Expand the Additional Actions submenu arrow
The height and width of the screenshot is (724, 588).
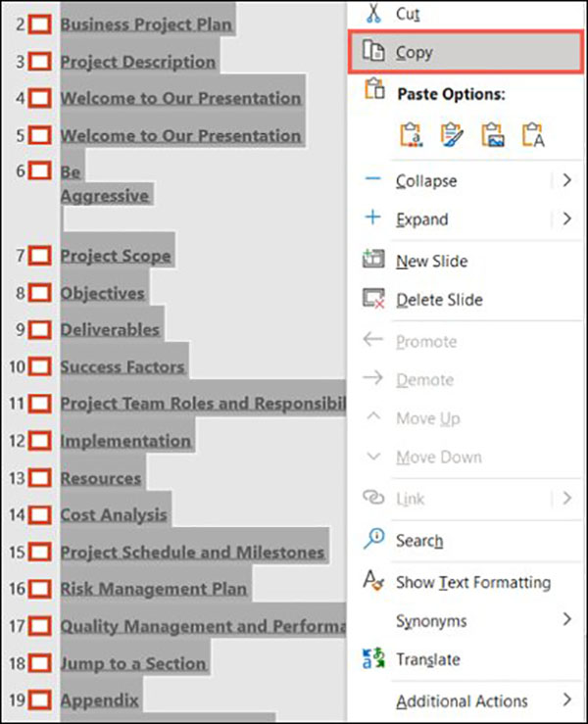click(x=567, y=700)
